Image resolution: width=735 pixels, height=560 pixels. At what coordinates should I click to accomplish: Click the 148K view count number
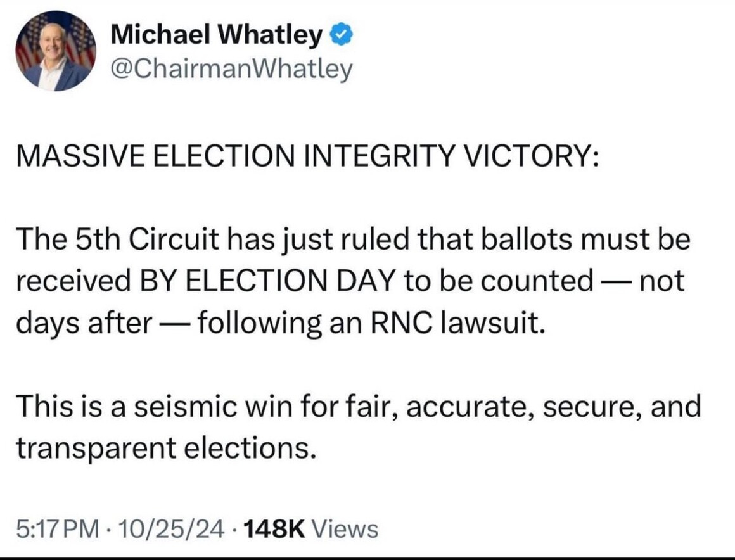(x=274, y=527)
